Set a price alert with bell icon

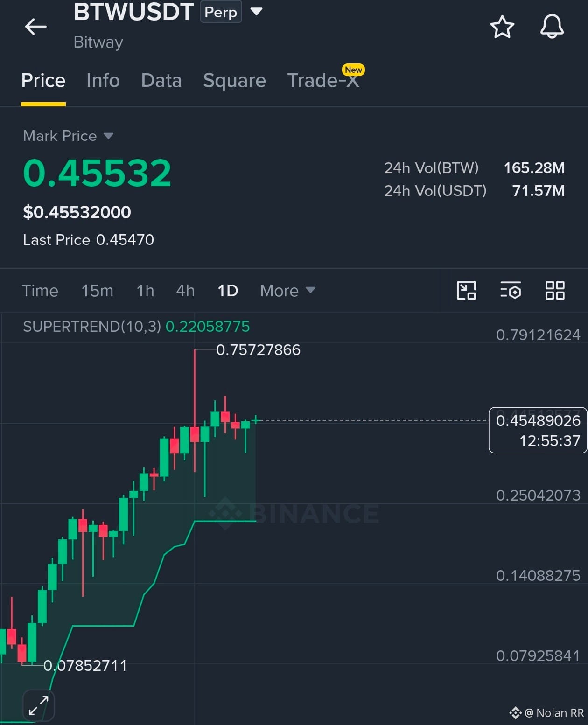coord(552,26)
